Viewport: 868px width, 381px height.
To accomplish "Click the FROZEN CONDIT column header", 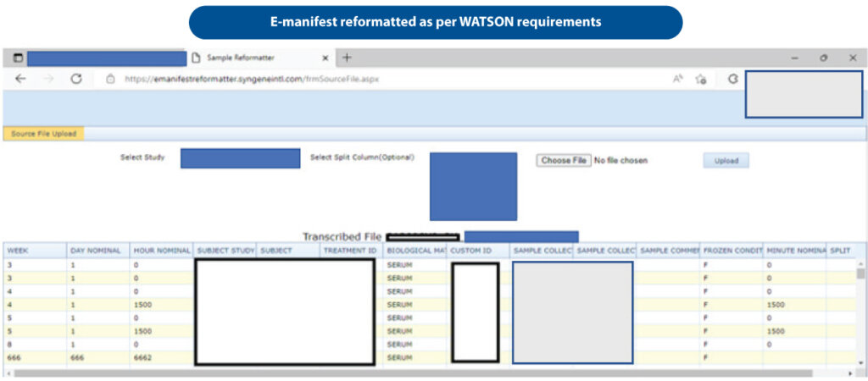I will tap(731, 251).
